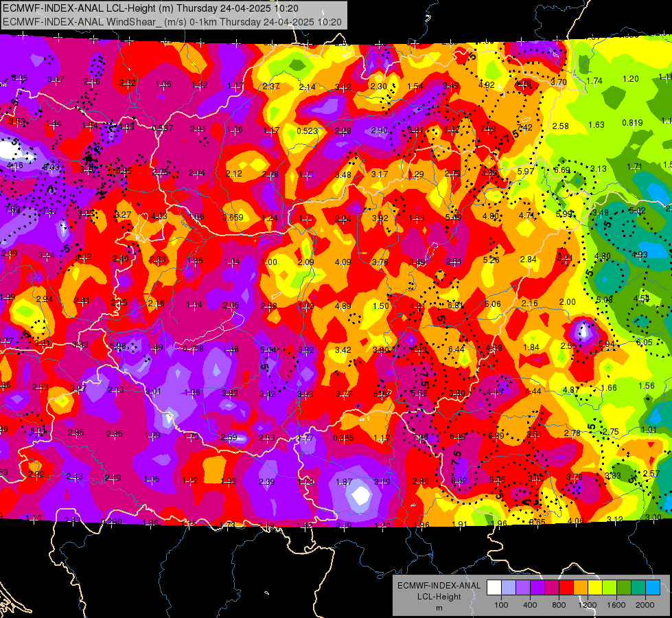Screen dimensions: 672x618
Task: Click the legend tick label 2000
Action: pos(645,605)
